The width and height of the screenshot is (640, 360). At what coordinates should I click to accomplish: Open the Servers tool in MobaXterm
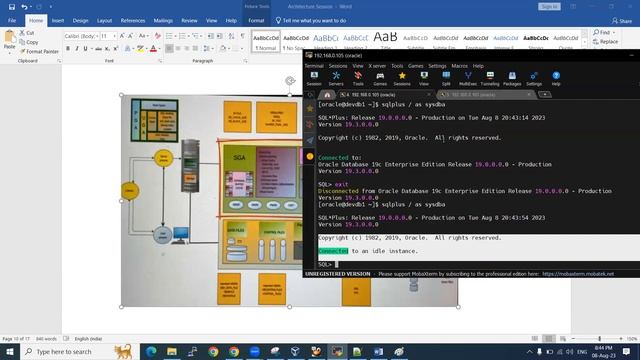336,78
